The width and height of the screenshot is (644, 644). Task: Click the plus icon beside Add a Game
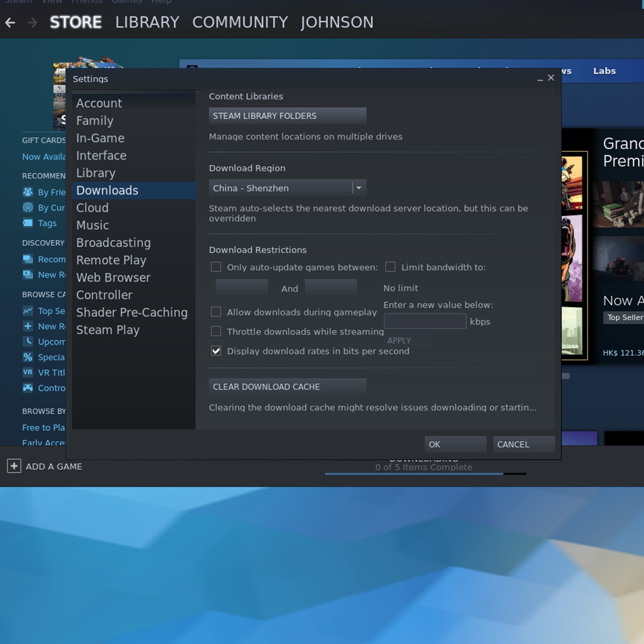tap(14, 466)
